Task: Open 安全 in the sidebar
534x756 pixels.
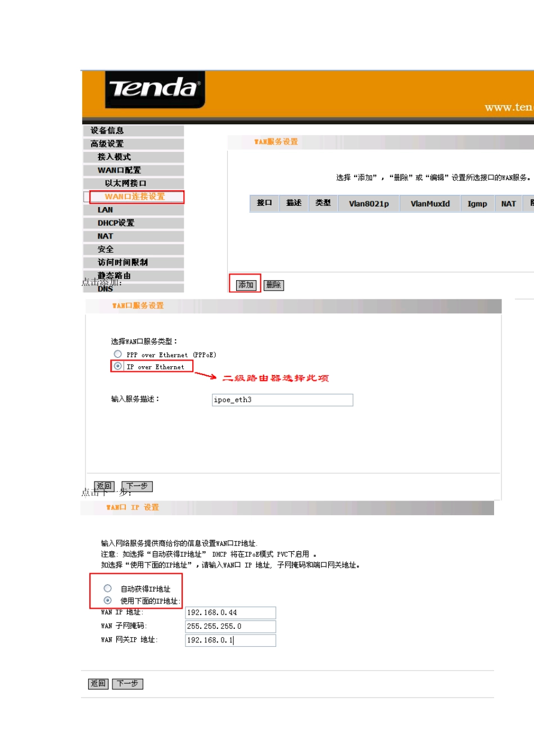Action: point(133,249)
